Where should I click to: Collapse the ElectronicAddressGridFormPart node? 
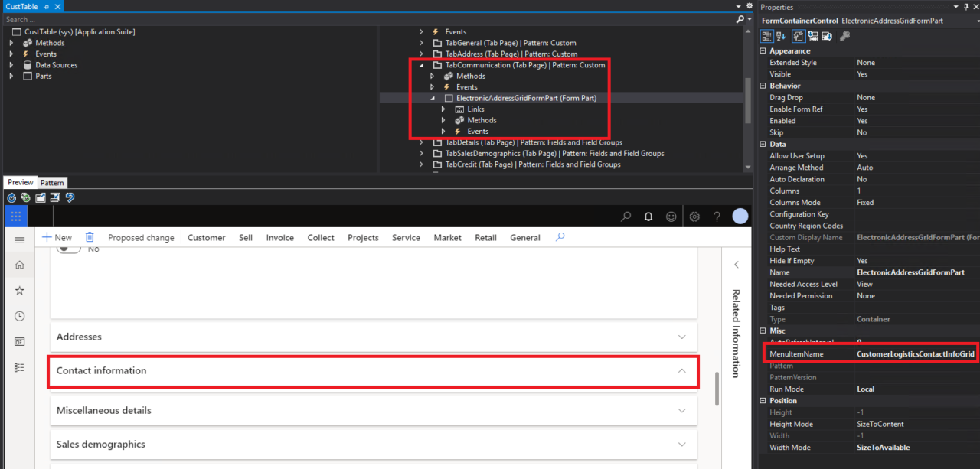click(433, 98)
